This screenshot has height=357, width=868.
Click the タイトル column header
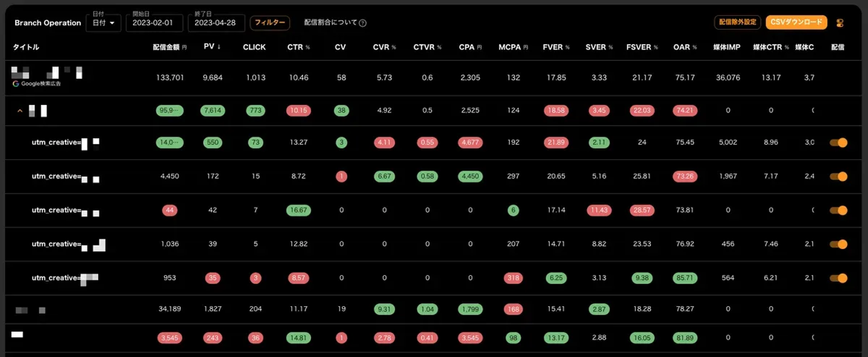click(26, 47)
